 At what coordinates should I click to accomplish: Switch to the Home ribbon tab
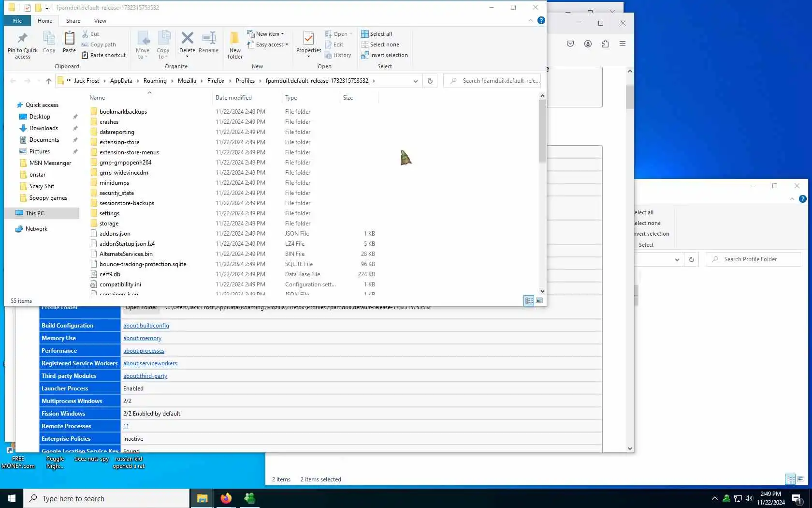[x=45, y=21]
